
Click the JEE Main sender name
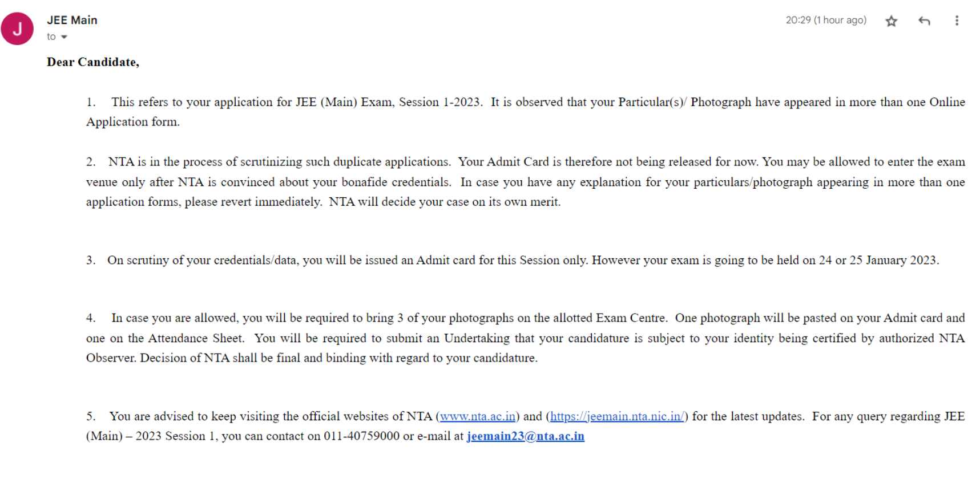pyautogui.click(x=72, y=20)
